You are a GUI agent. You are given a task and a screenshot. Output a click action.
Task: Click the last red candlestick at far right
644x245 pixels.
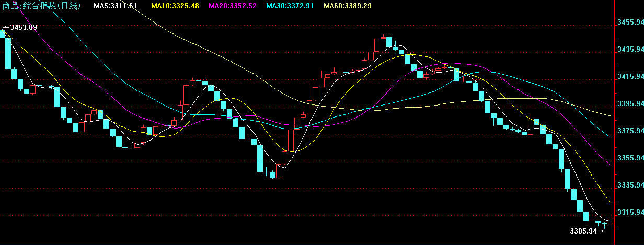[x=611, y=221]
